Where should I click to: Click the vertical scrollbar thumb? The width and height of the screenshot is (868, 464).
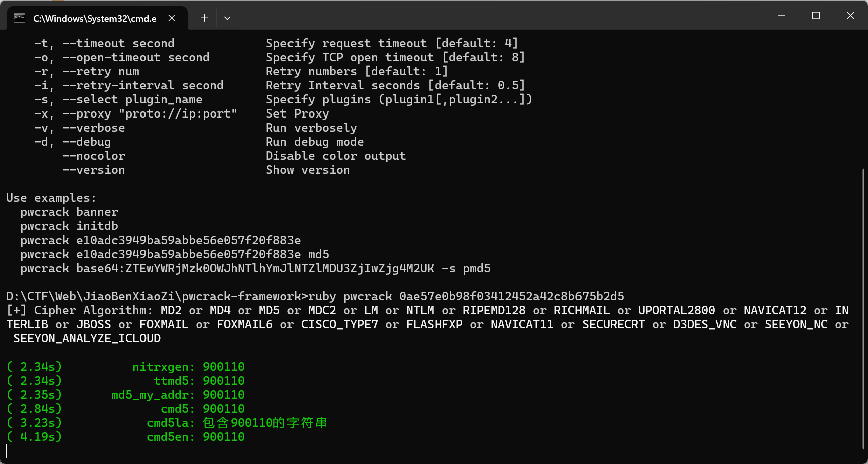863,309
